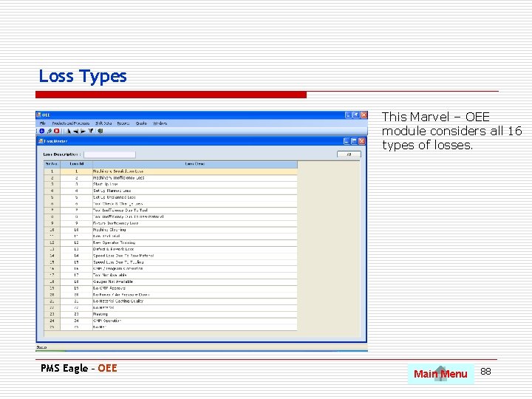Open the Graphs menu

(x=141, y=123)
